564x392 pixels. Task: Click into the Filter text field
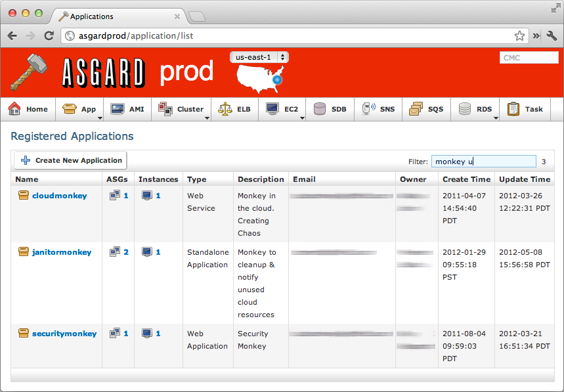(x=483, y=162)
